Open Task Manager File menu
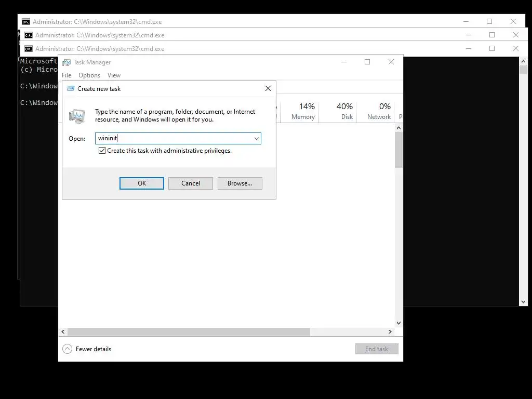The height and width of the screenshot is (399, 532). pyautogui.click(x=66, y=75)
